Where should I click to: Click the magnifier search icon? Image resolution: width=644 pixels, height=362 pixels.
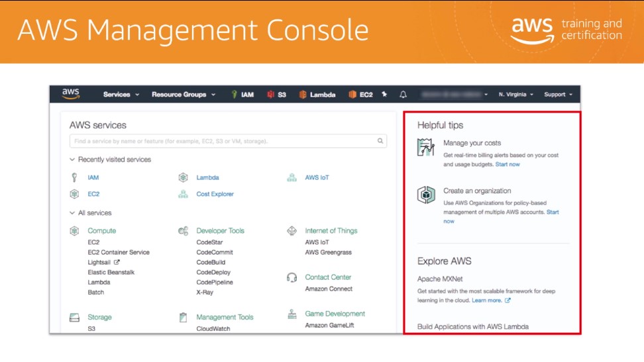coord(380,141)
